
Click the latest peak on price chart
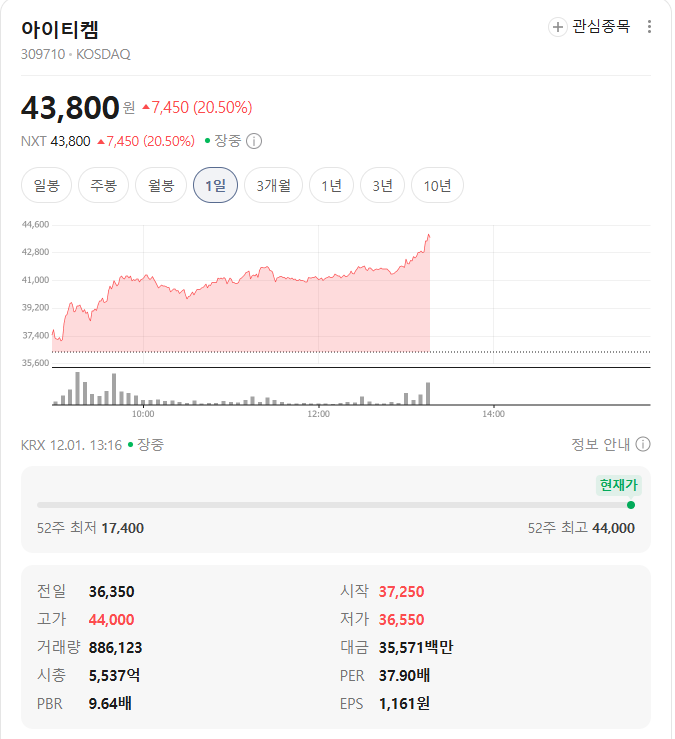(428, 235)
